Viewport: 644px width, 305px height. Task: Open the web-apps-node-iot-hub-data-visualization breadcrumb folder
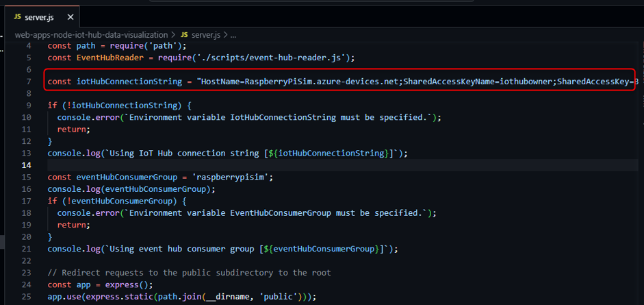pos(91,34)
